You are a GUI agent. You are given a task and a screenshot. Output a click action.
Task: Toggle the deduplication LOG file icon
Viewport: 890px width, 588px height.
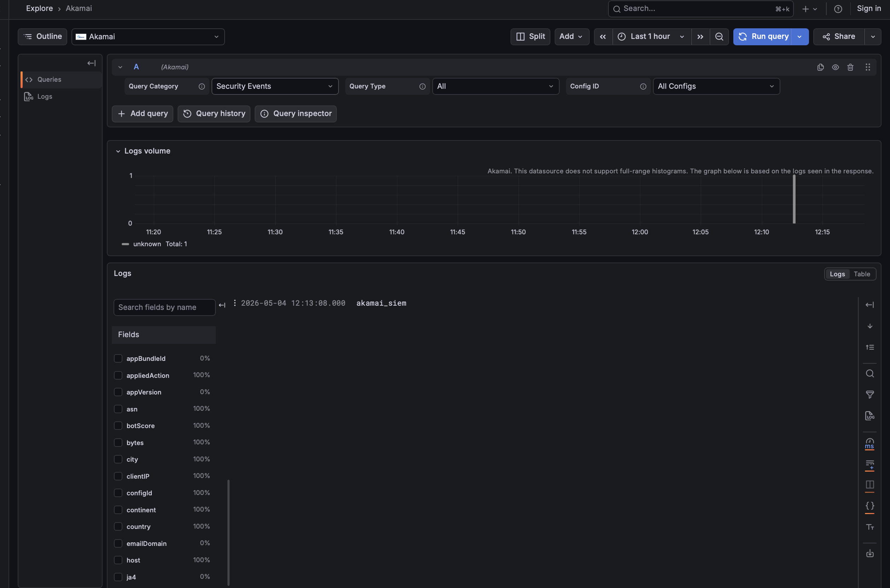coord(870,416)
